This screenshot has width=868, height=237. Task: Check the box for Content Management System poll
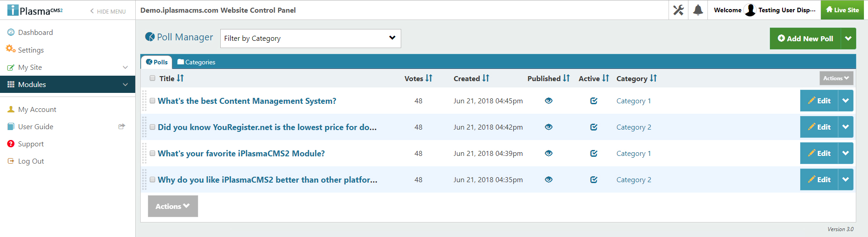[152, 101]
